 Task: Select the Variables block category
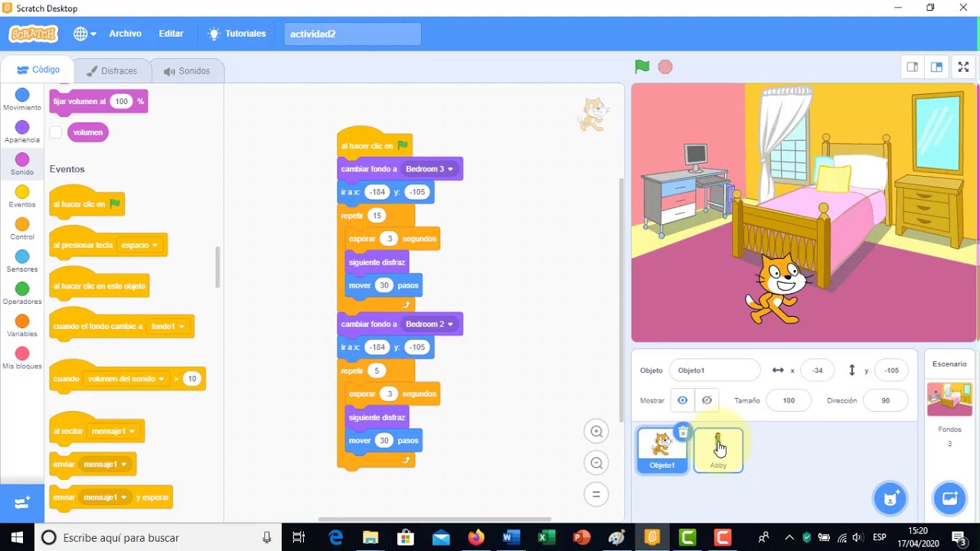point(22,326)
